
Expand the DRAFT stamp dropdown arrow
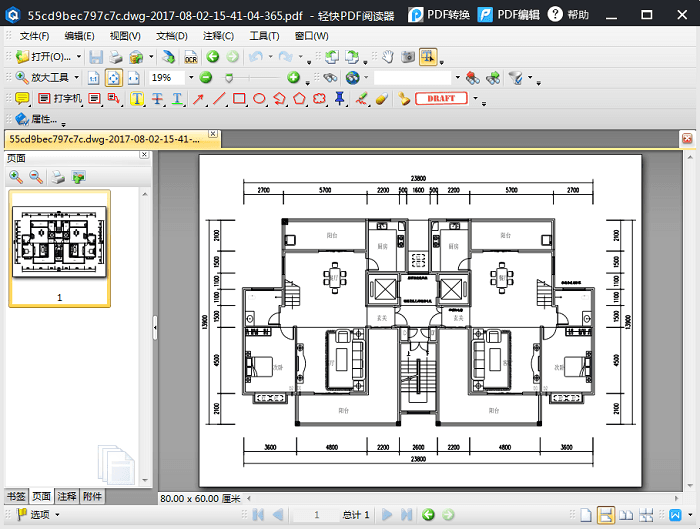point(475,99)
